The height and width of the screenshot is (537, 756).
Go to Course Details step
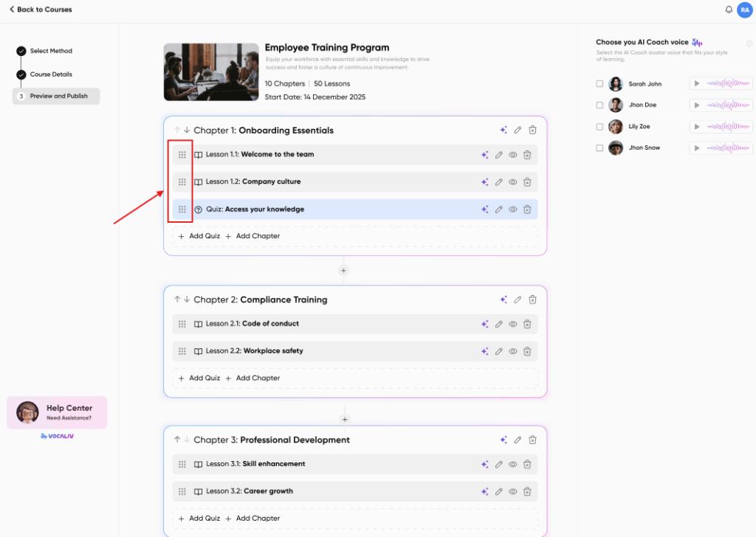click(51, 75)
